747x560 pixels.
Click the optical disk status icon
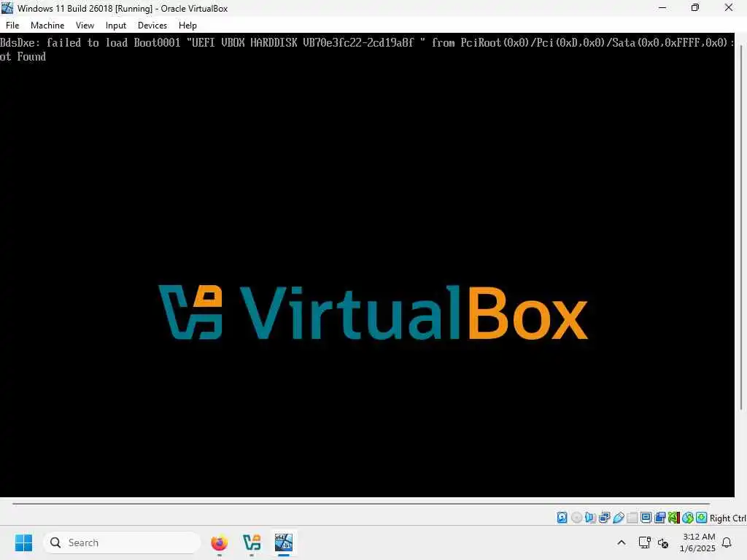[x=576, y=518]
